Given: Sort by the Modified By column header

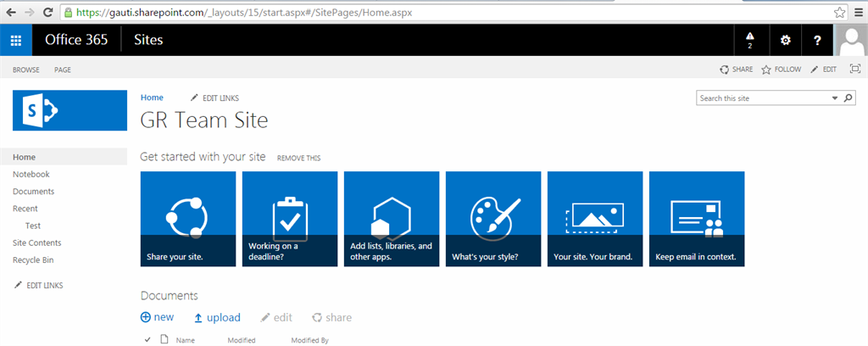Looking at the screenshot, I should click(310, 340).
